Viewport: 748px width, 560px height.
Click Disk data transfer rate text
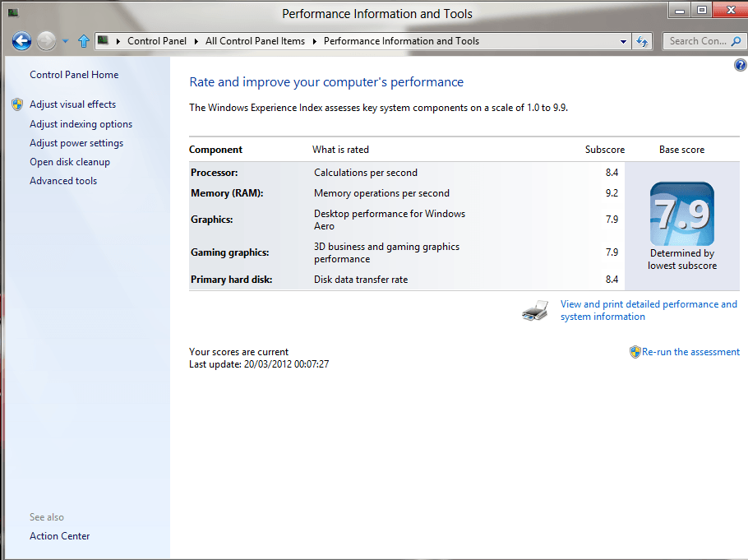point(361,280)
